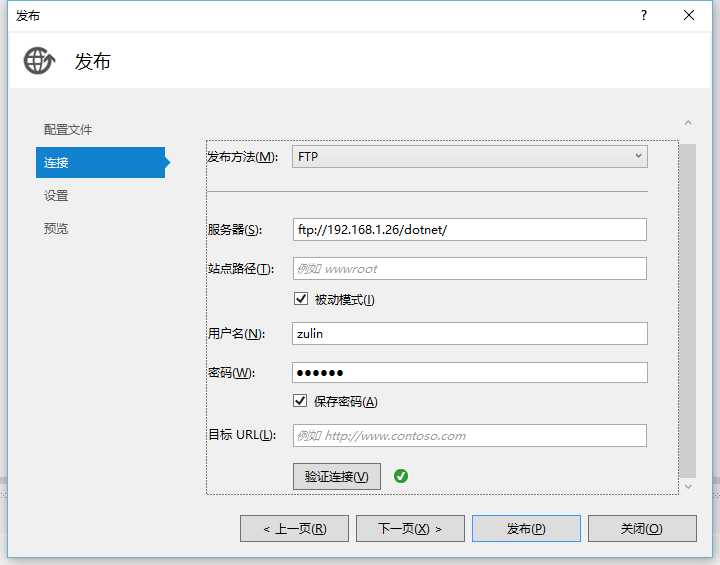Go to the 设置 step
The height and width of the screenshot is (565, 720).
tap(56, 196)
